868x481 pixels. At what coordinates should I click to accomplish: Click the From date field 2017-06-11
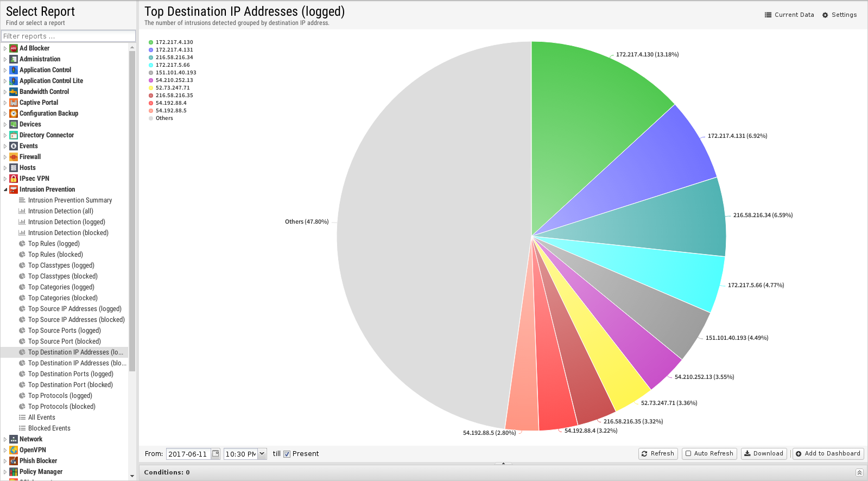coord(188,454)
